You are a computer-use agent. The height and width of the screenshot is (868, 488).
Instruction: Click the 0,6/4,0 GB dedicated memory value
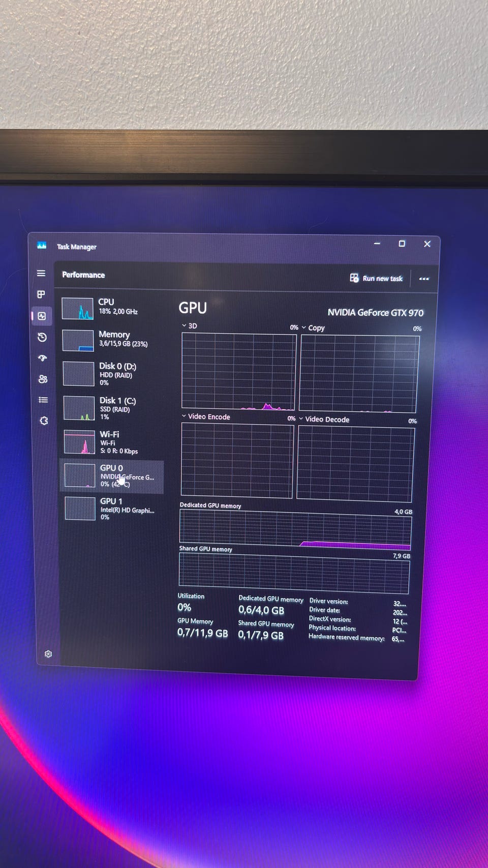point(261,610)
